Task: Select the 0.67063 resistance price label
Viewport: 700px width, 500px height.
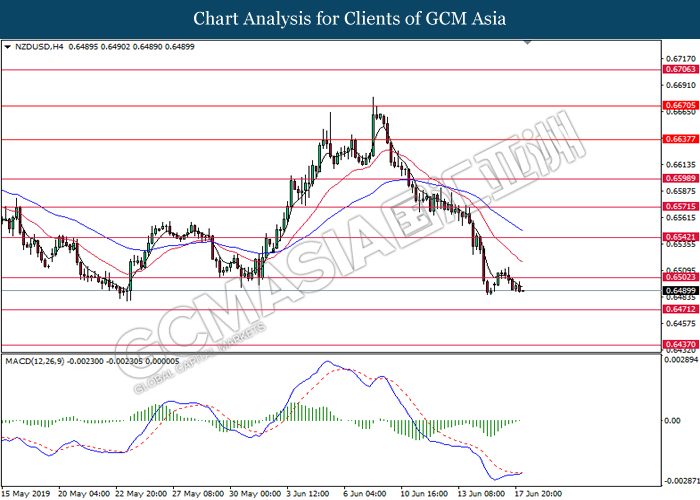Action: tap(680, 69)
